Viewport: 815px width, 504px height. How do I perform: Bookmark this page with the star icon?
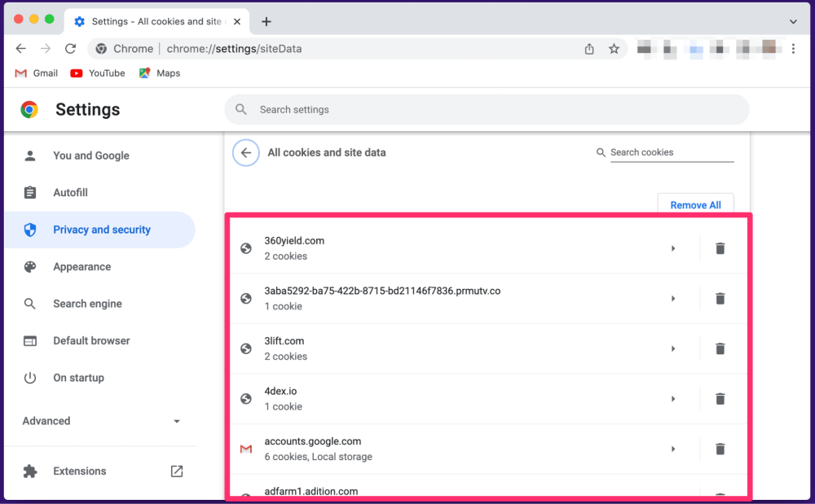click(x=614, y=49)
